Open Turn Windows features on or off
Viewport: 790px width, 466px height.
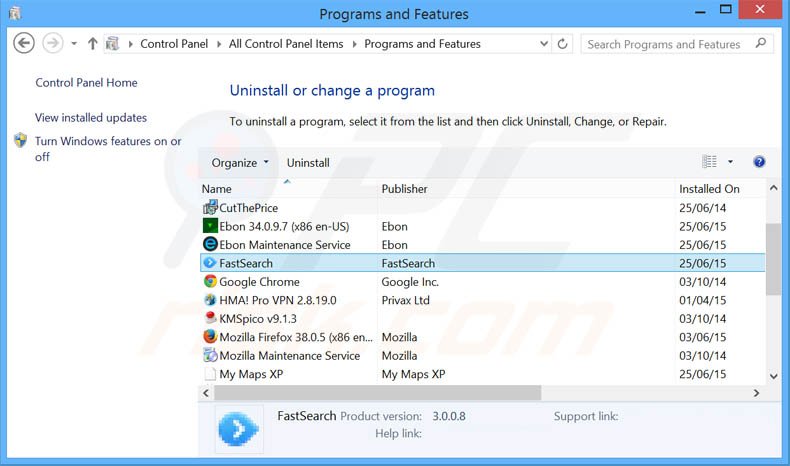point(108,149)
